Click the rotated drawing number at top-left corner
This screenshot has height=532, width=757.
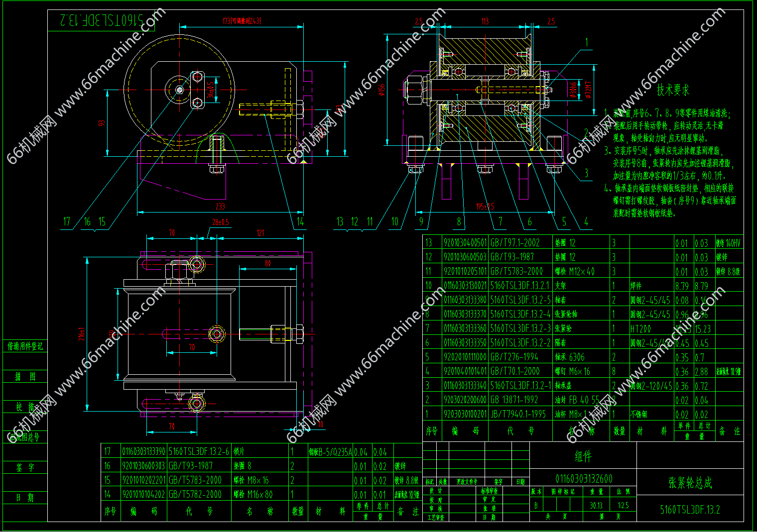tap(102, 20)
